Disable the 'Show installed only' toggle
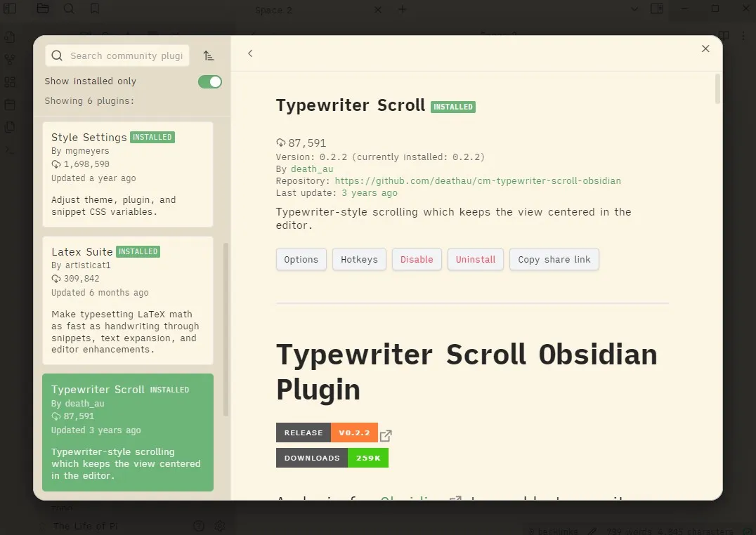 pyautogui.click(x=209, y=81)
